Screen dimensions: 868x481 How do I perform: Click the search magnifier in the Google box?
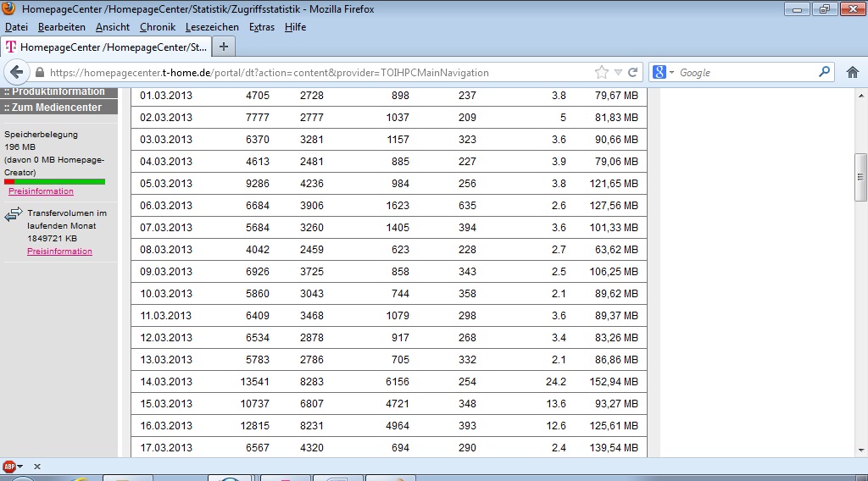[824, 73]
